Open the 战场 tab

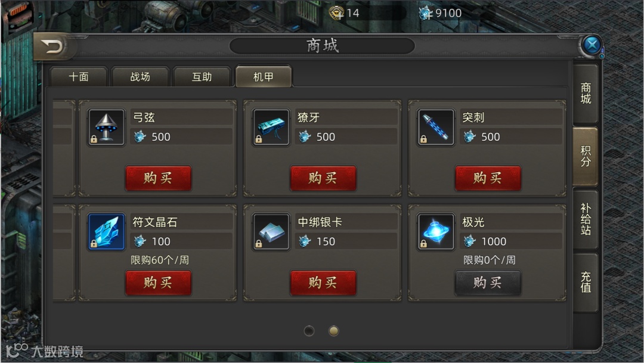coord(140,77)
